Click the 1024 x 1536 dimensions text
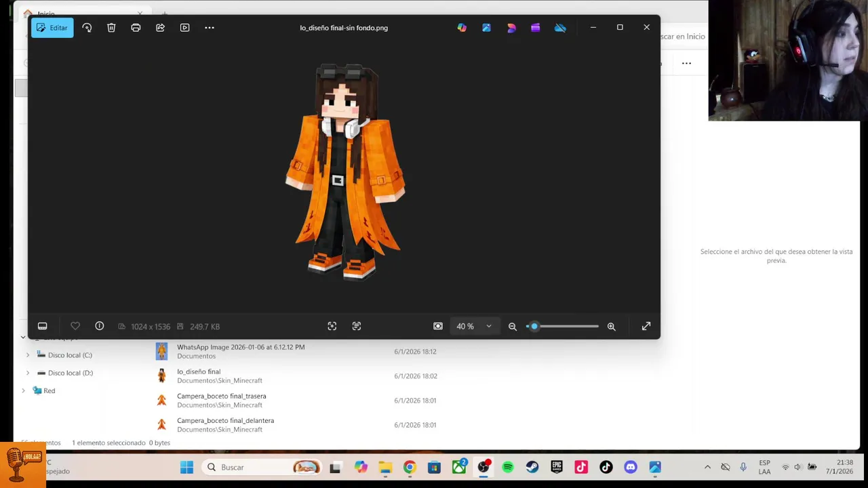868x488 pixels. click(x=151, y=327)
